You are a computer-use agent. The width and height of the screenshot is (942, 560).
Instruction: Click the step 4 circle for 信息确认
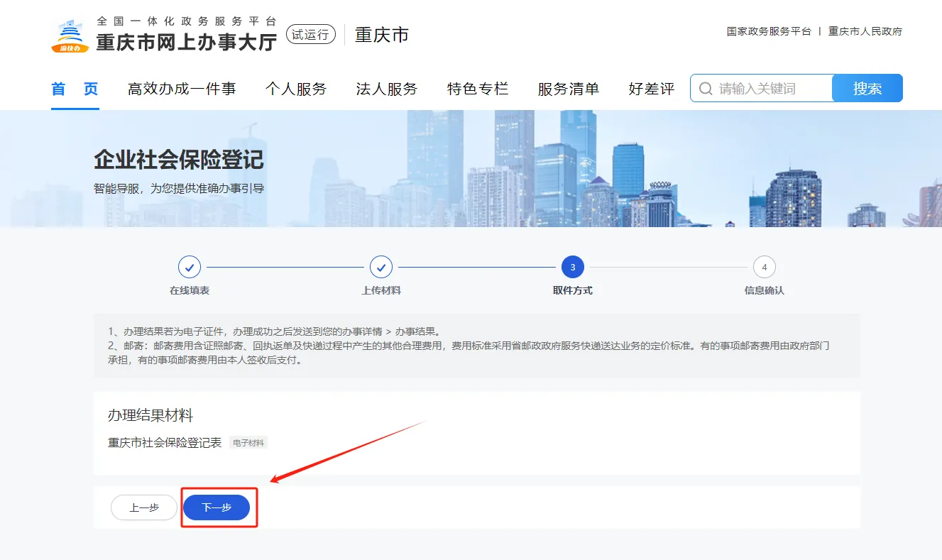click(764, 268)
